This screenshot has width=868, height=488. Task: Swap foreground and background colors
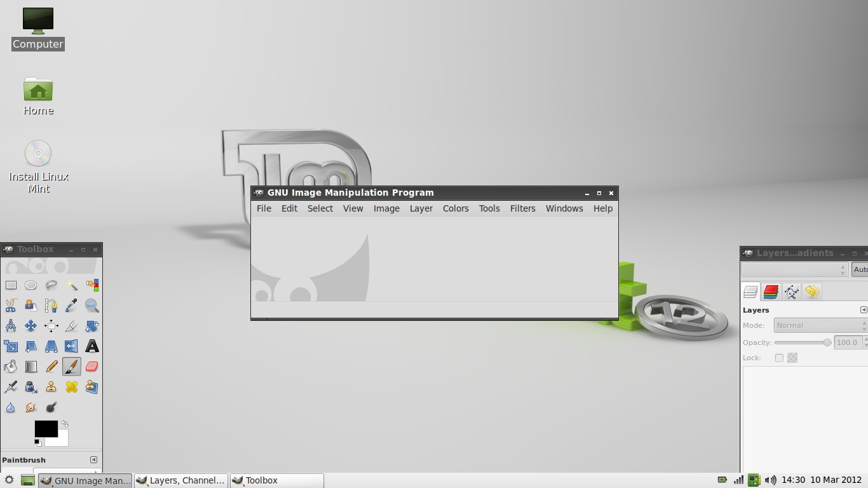pyautogui.click(x=65, y=424)
